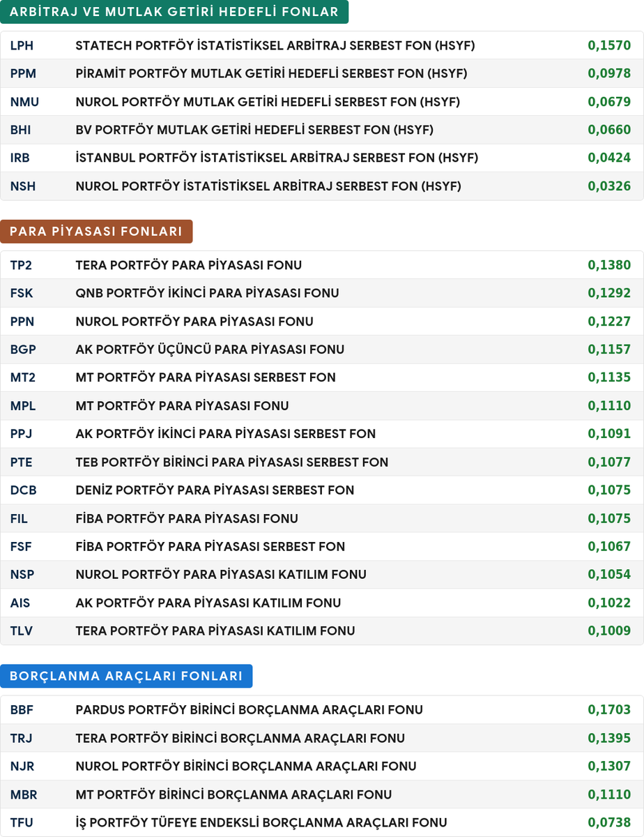The height and width of the screenshot is (837, 644).
Task: Open PİRAMİT PORTFÖY MUTLAK GETİRİ HEDEFLİ fund
Action: [271, 73]
